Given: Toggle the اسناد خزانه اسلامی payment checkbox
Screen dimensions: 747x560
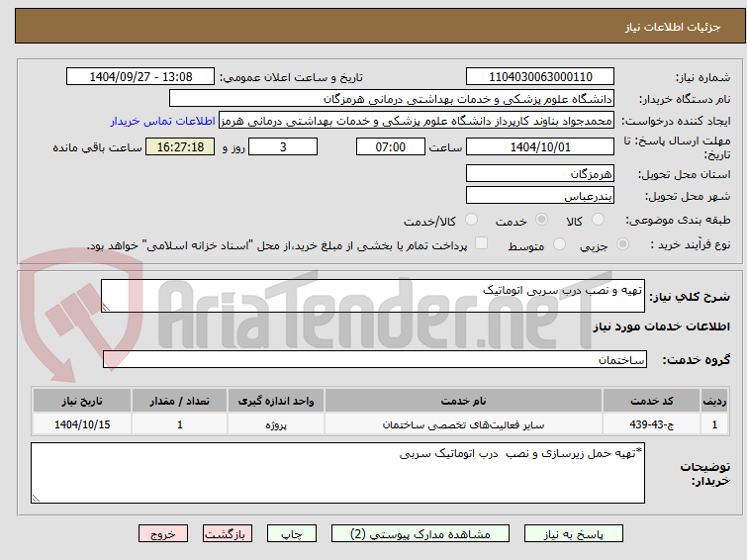Looking at the screenshot, I should 481,243.
